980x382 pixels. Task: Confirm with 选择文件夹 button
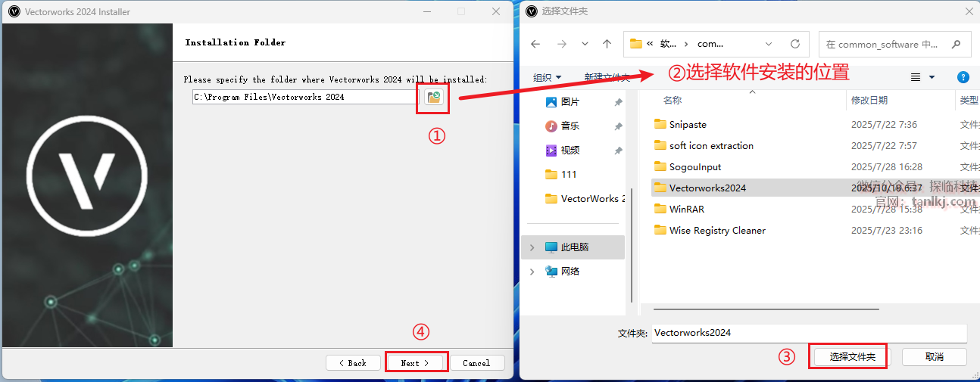[852, 357]
